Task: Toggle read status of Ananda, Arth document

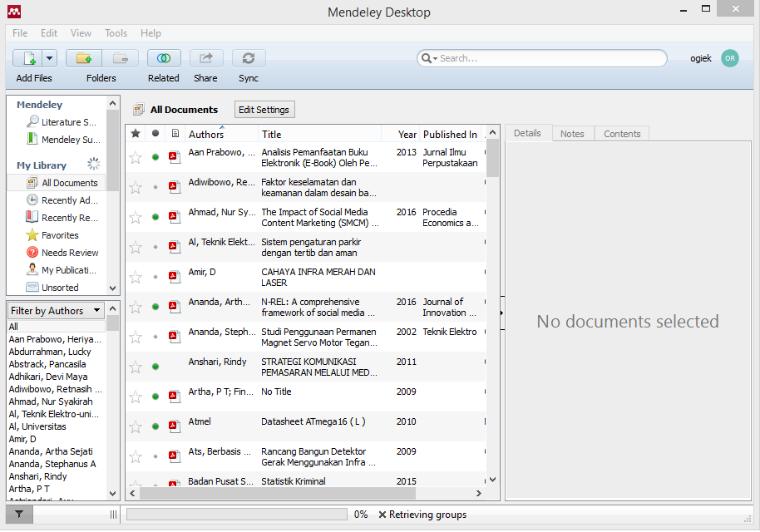Action: (x=155, y=308)
